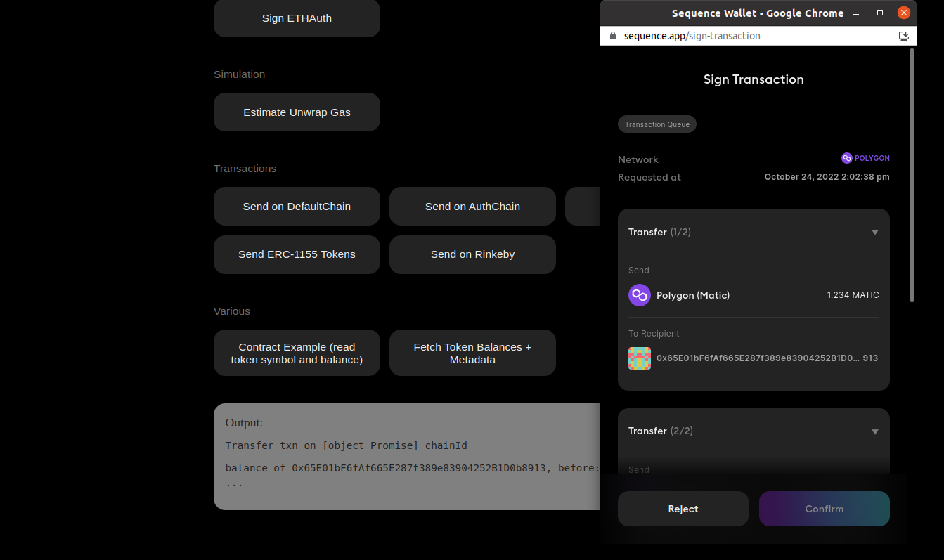Image resolution: width=944 pixels, height=560 pixels.
Task: Click Send on DefaultChain button
Action: 297,207
